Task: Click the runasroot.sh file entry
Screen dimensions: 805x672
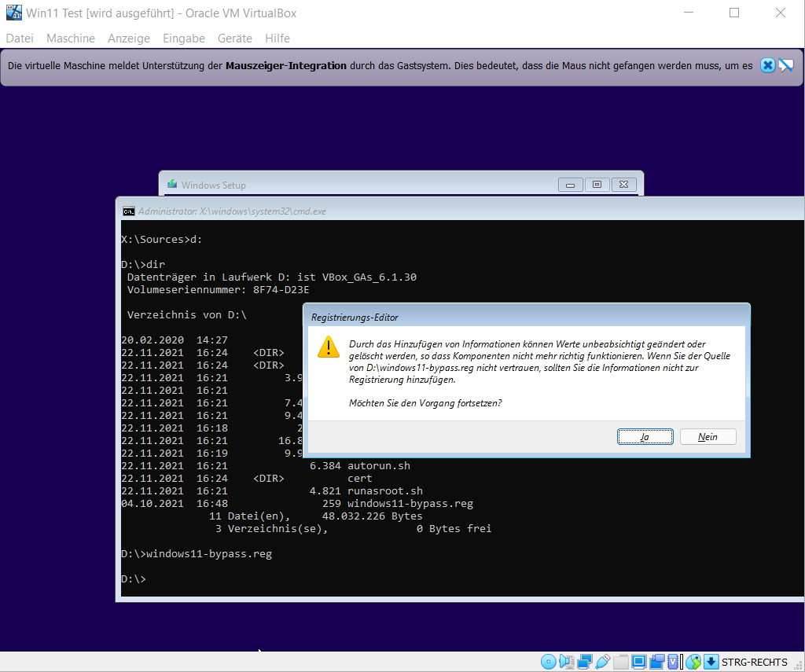Action: pyautogui.click(x=385, y=490)
